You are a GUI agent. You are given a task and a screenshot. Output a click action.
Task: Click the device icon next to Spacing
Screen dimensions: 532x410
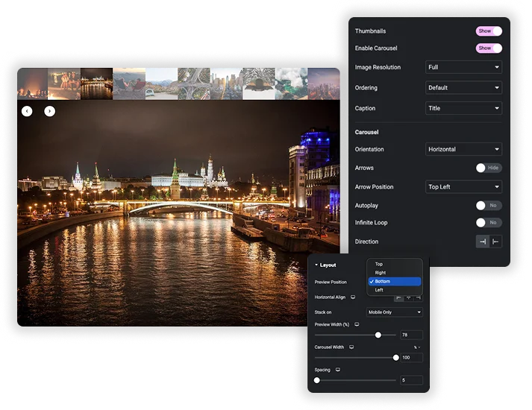[338, 370]
